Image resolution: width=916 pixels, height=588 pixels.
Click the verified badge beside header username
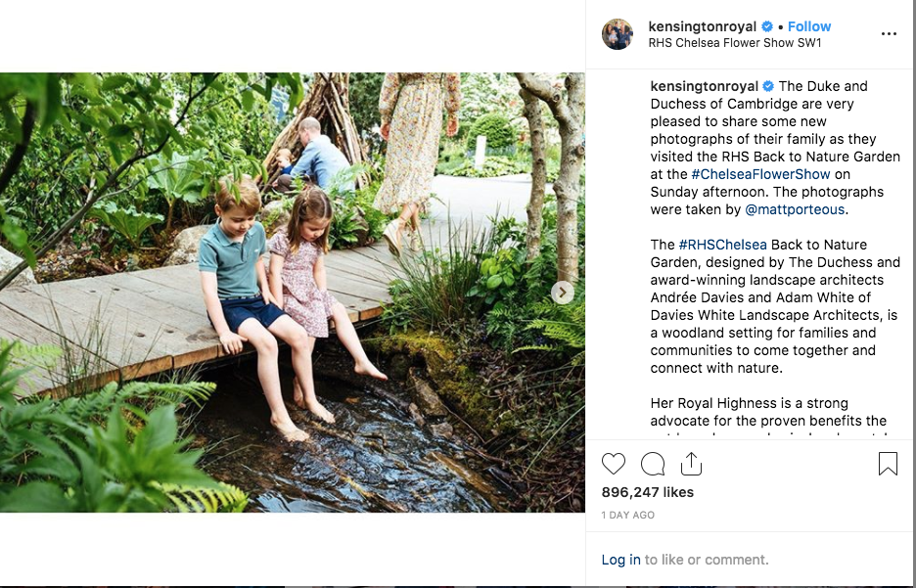pos(767,26)
